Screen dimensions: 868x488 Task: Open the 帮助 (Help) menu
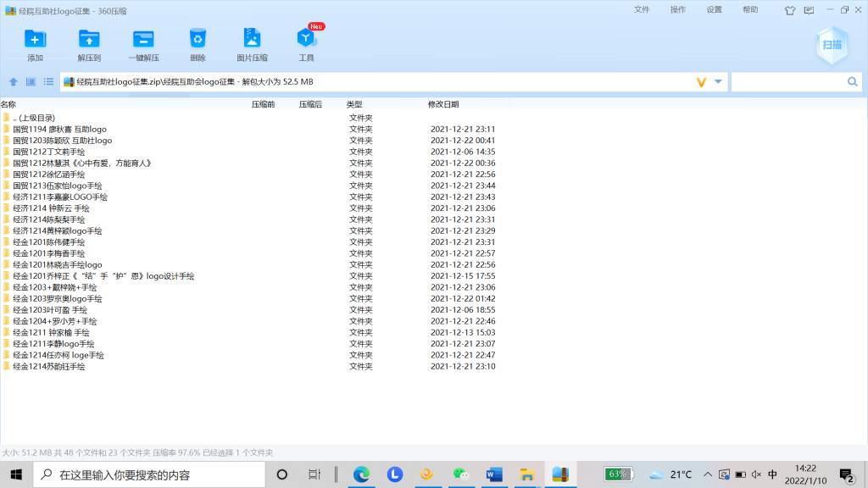750,10
